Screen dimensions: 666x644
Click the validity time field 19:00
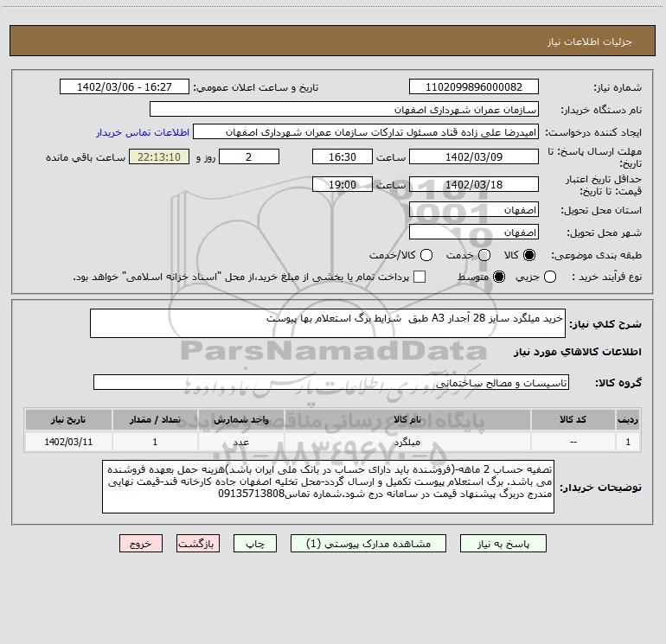point(343,185)
